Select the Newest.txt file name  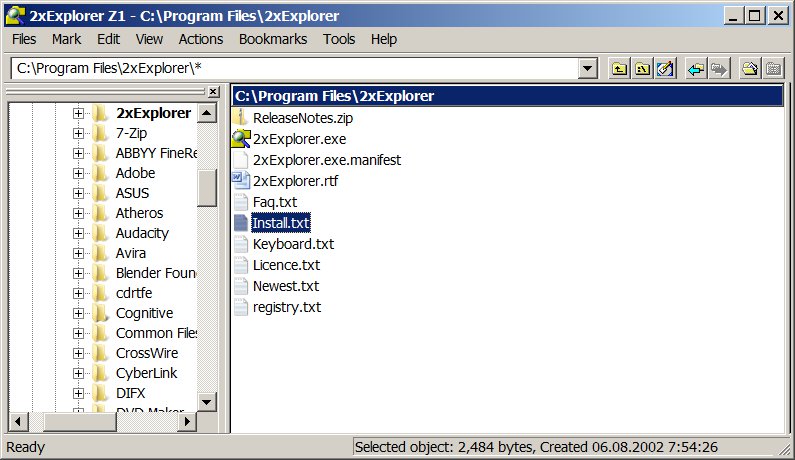click(286, 286)
